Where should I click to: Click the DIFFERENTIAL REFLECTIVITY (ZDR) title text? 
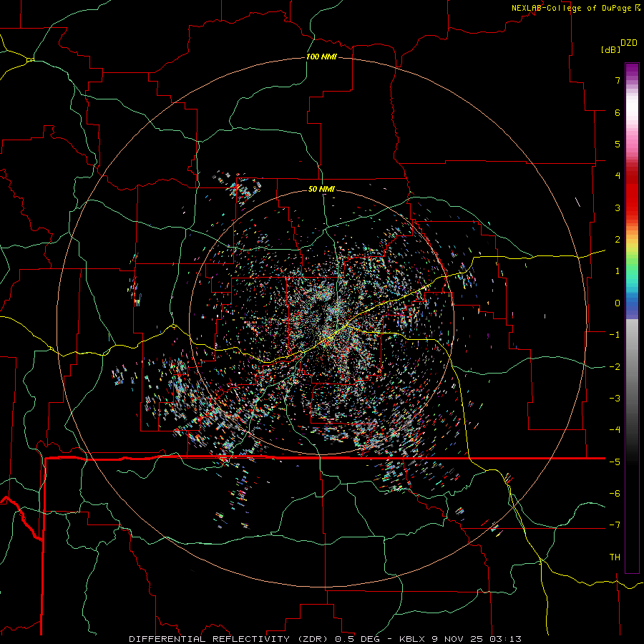[230, 639]
